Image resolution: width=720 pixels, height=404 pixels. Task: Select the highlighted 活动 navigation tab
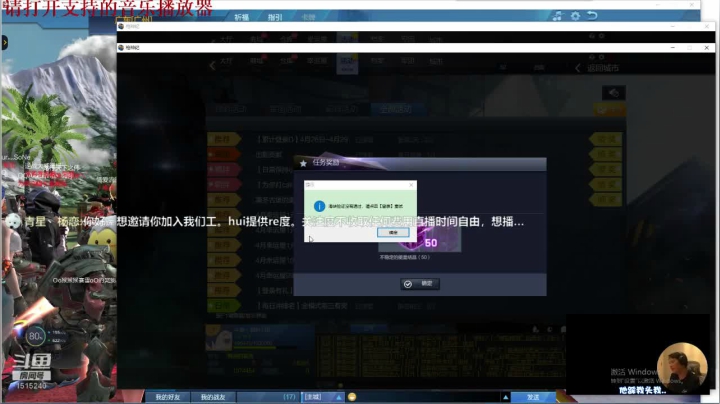point(347,63)
